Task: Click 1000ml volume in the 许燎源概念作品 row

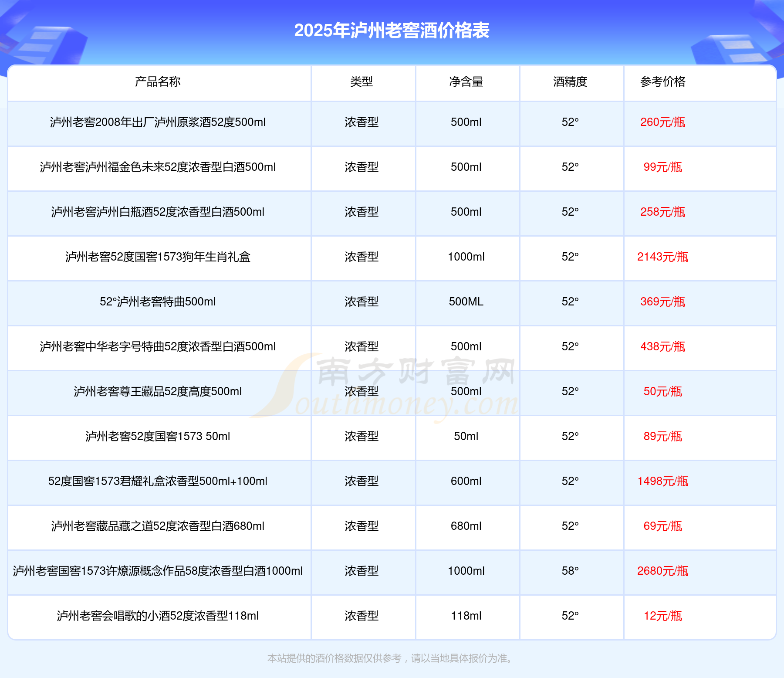Action: tap(466, 571)
